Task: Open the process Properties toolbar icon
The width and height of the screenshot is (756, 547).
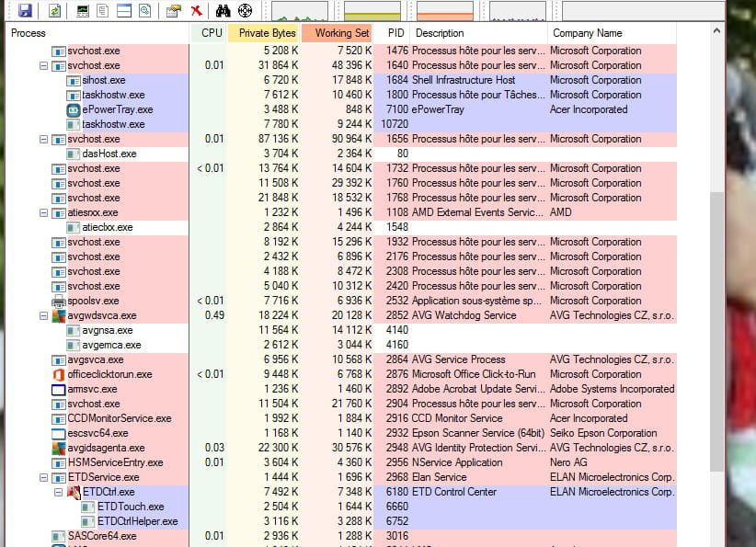Action: [x=174, y=11]
